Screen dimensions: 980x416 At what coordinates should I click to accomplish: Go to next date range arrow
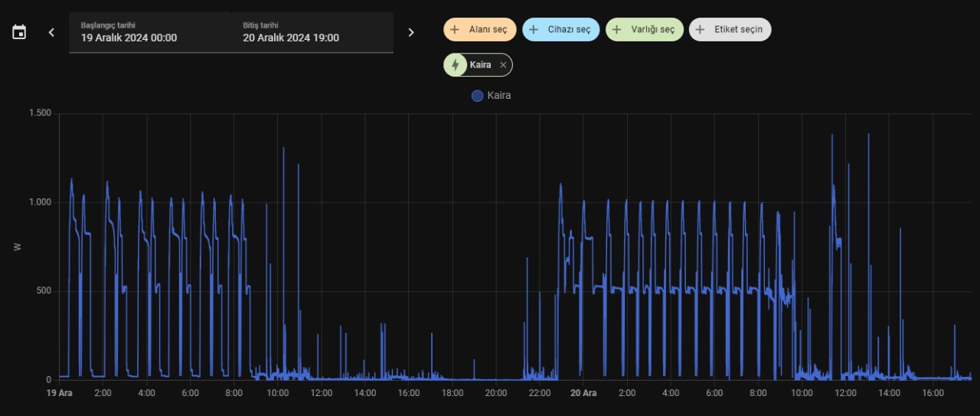411,32
